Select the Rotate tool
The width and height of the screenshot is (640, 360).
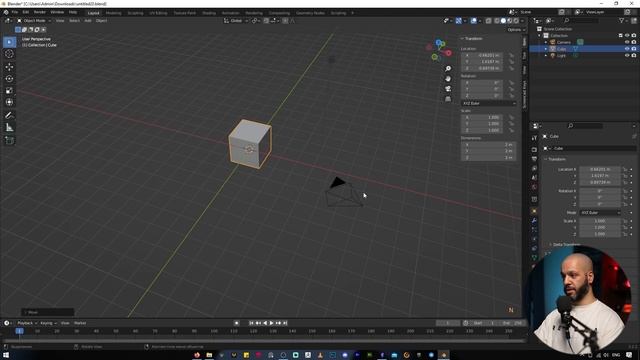pyautogui.click(x=9, y=78)
